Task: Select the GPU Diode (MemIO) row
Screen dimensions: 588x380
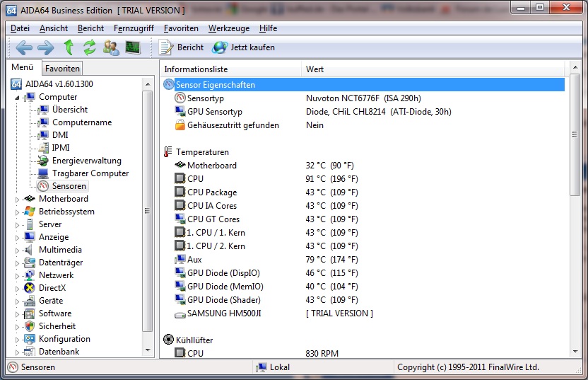Action: click(x=363, y=287)
